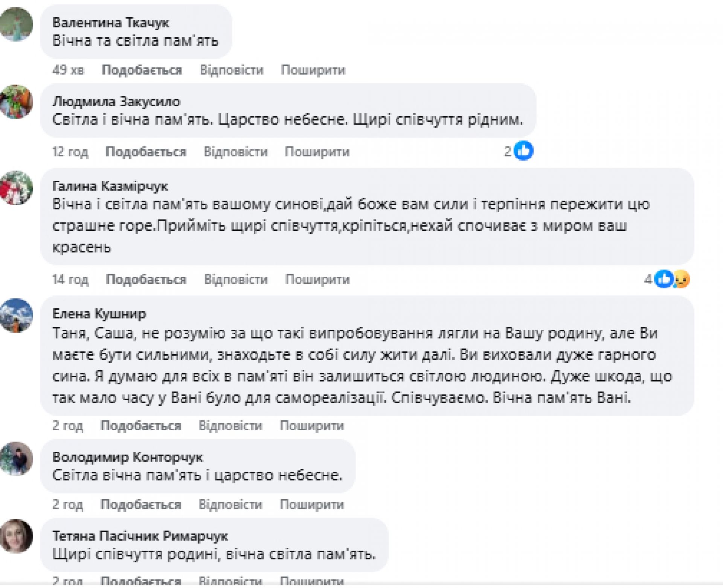Image resolution: width=723 pixels, height=588 pixels.
Task: Click Тетяна Пасічник Римарчук's avatar
Action: coord(16,536)
